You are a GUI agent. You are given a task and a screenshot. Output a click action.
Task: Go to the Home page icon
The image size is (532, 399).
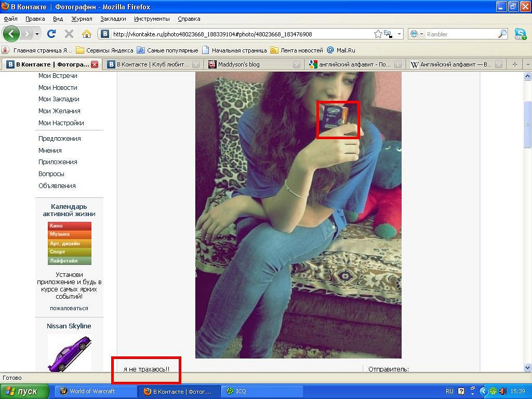(x=87, y=34)
